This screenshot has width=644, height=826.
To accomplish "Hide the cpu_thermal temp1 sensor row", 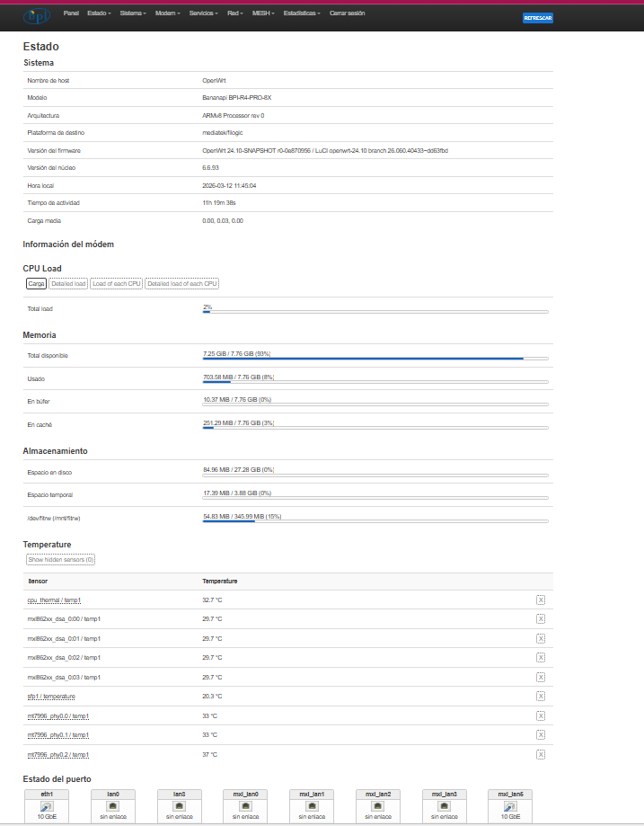I will 541,600.
